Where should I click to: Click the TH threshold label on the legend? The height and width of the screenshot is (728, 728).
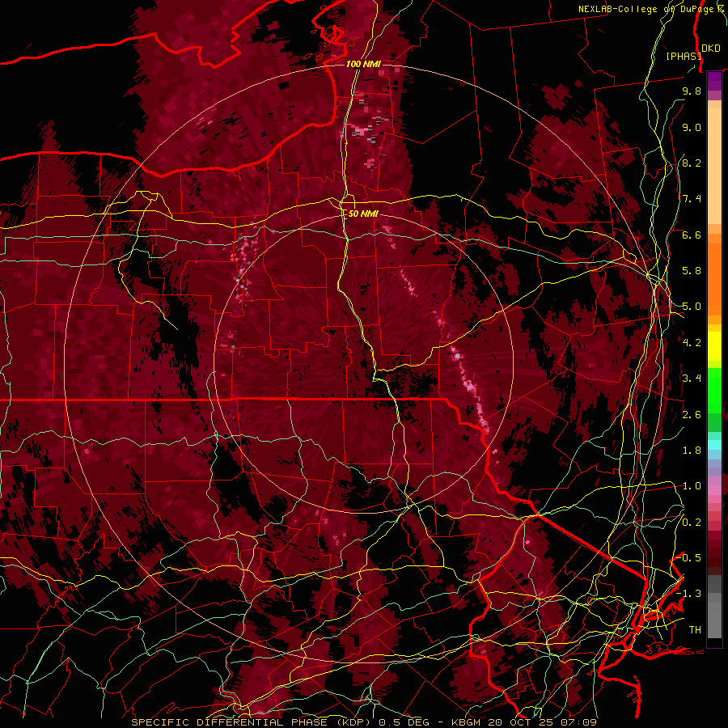pyautogui.click(x=695, y=630)
